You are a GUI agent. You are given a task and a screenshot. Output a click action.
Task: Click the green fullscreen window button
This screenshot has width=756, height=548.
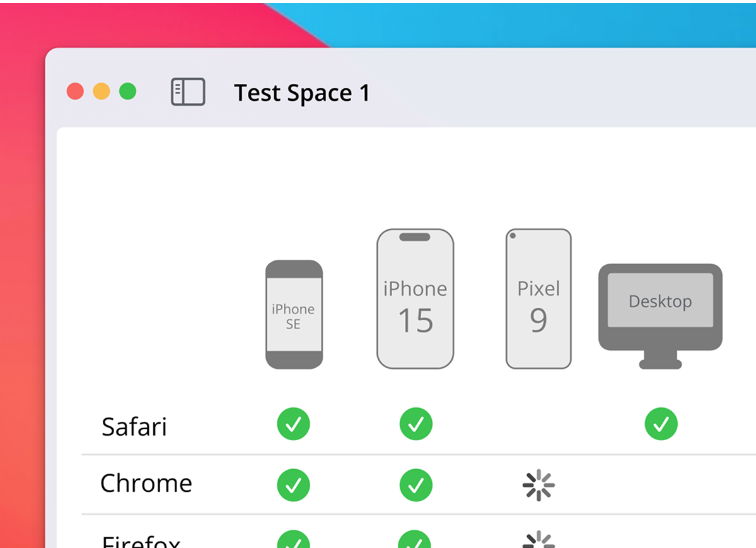(128, 91)
